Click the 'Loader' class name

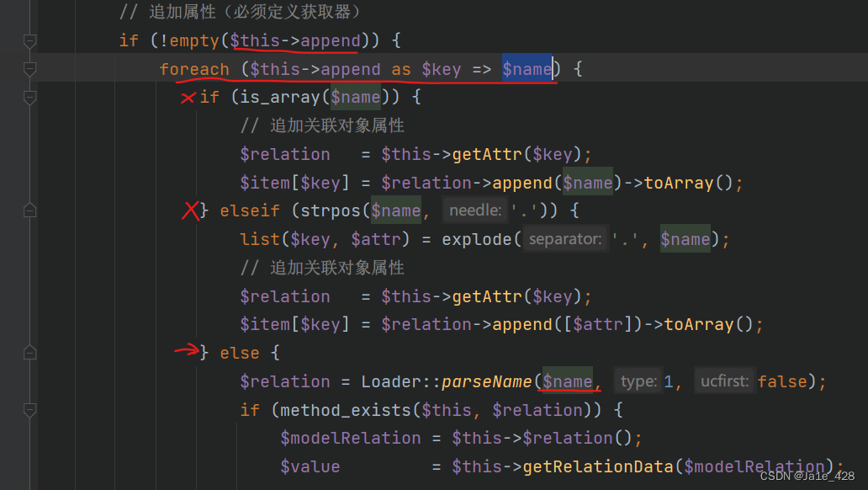(x=391, y=381)
